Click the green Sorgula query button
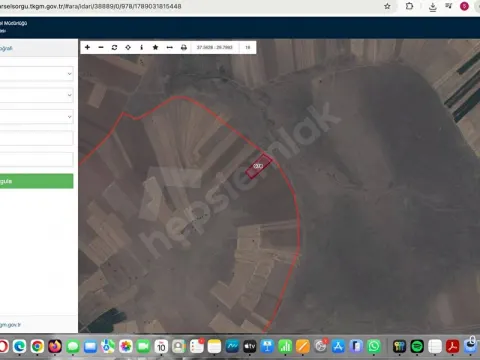Screen dimensions: 480x360 click(x=36, y=181)
